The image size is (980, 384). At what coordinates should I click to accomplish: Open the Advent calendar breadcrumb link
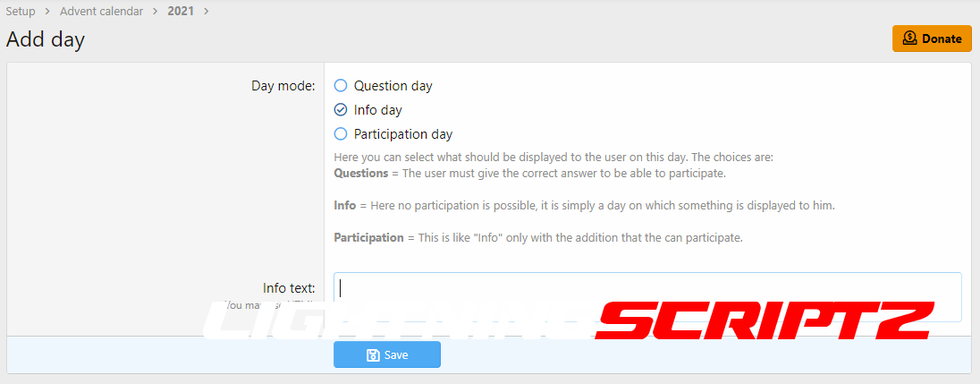[x=101, y=12]
